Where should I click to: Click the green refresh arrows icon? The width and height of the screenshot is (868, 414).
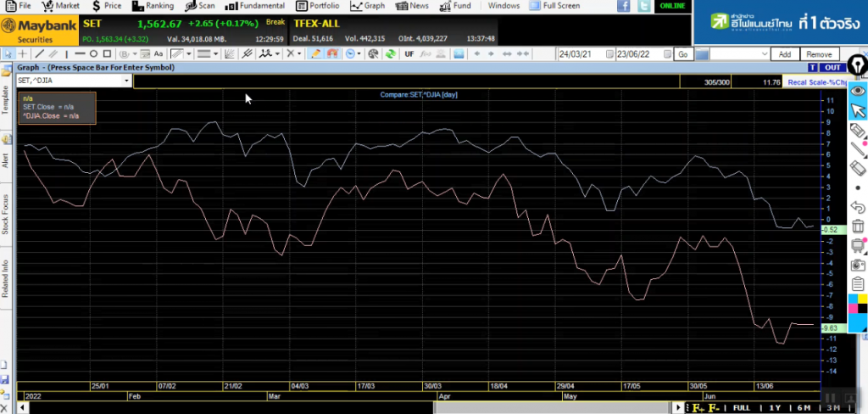391,53
